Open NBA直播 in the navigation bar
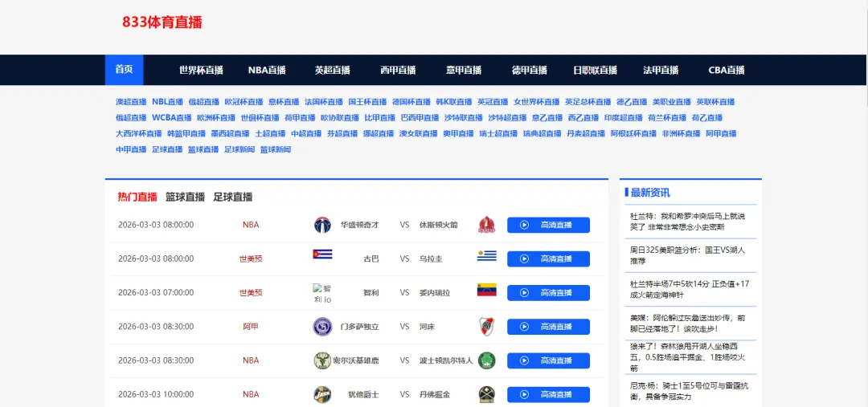 pos(267,70)
